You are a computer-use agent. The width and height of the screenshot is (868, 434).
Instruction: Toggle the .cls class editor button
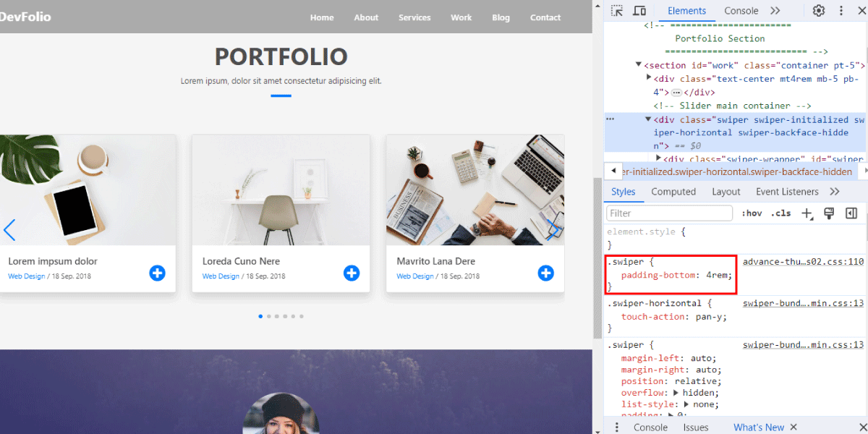[780, 213]
